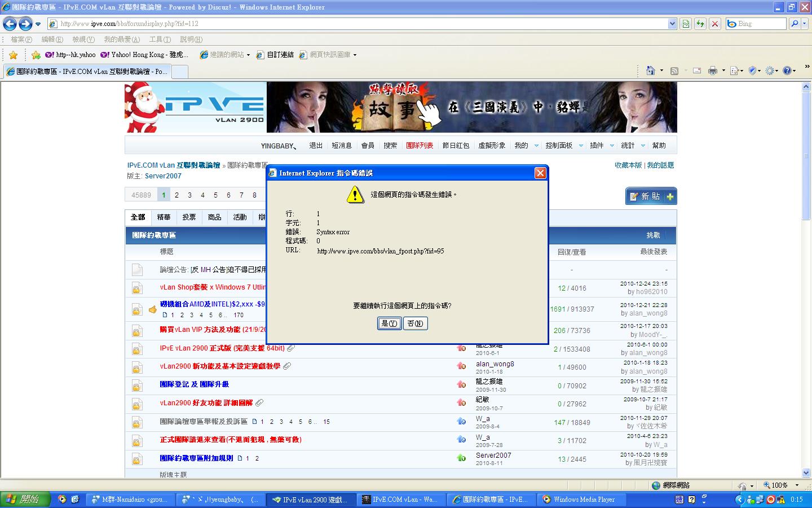Expand the address bar autocomplete dropdown

click(672, 24)
